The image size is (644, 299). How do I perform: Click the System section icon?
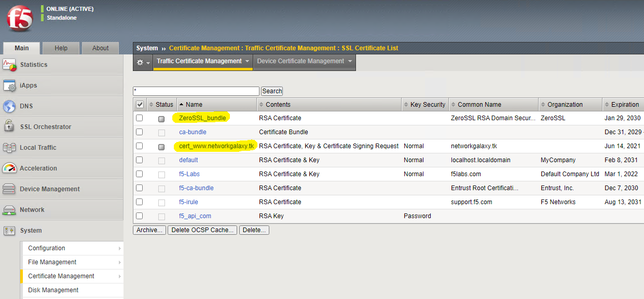pos(9,231)
